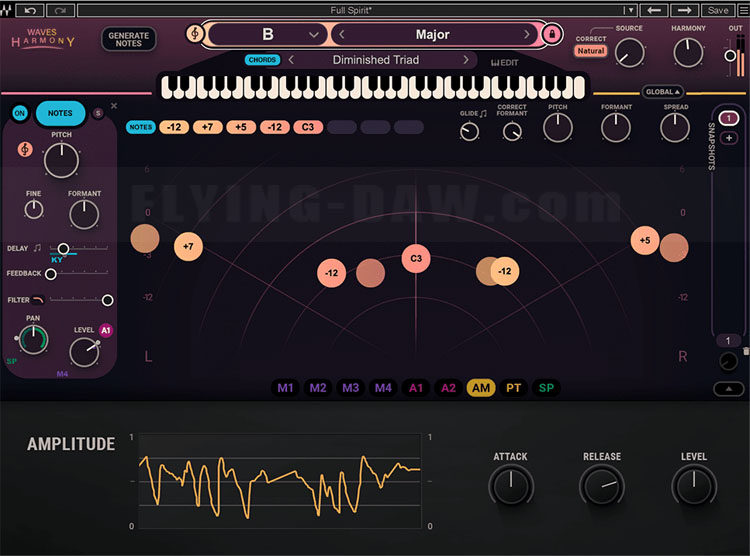Click the Harmony level knob

tap(688, 53)
